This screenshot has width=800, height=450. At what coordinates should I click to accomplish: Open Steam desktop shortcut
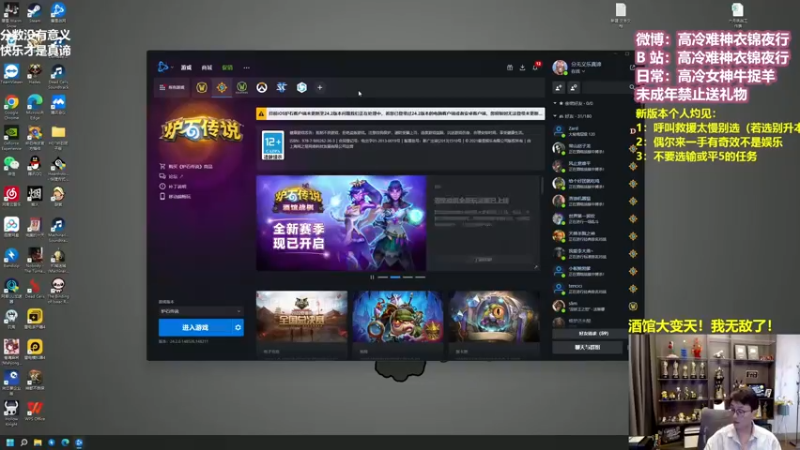coord(35,12)
